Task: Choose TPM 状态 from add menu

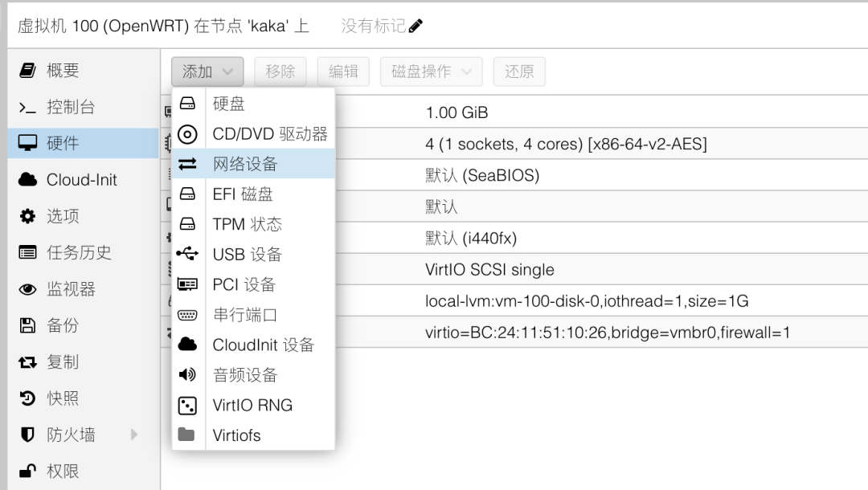Action: (x=253, y=224)
